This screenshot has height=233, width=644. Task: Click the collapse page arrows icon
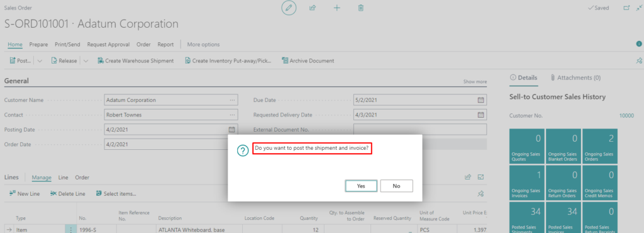[639, 8]
